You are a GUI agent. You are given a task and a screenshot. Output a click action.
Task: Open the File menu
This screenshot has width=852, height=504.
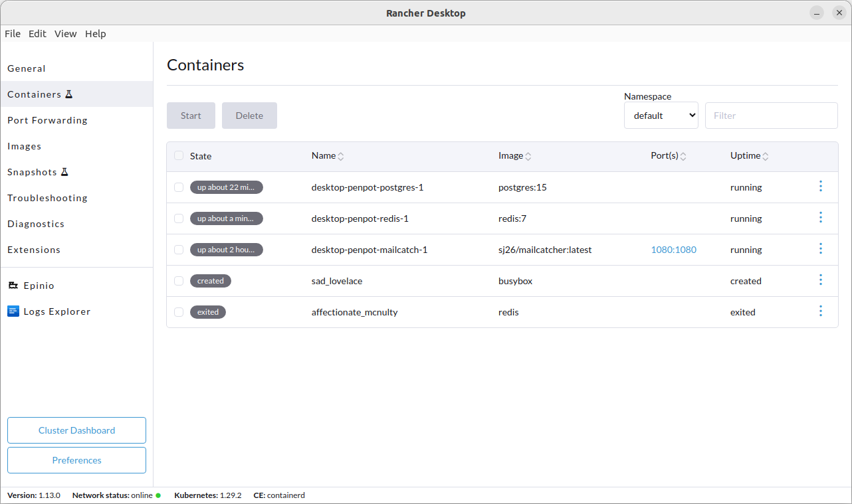click(13, 34)
